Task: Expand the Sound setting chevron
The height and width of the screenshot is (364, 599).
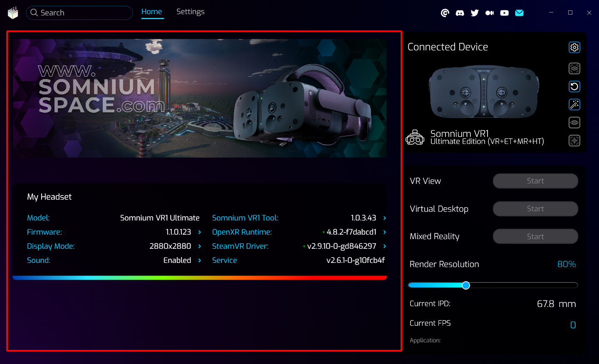Action: pos(200,260)
